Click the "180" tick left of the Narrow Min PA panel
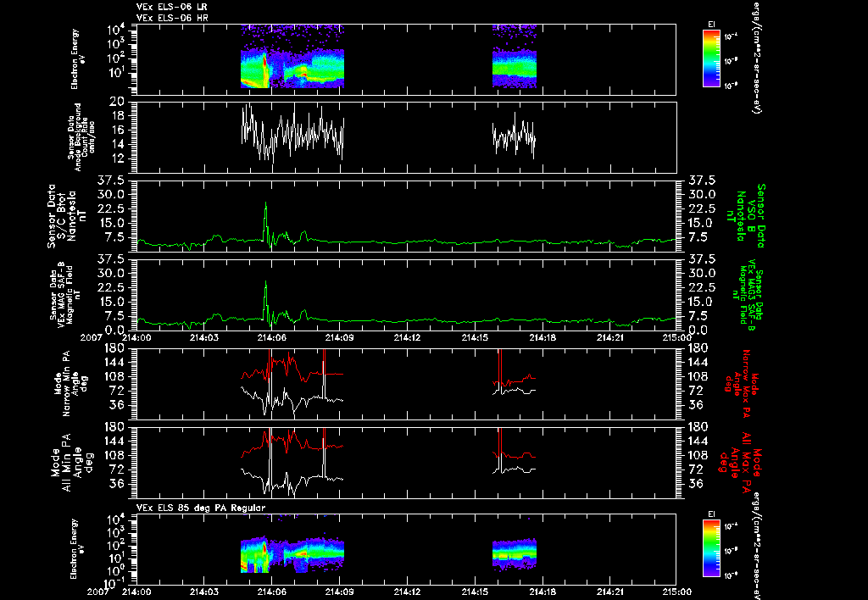The width and height of the screenshot is (868, 600). 114,347
